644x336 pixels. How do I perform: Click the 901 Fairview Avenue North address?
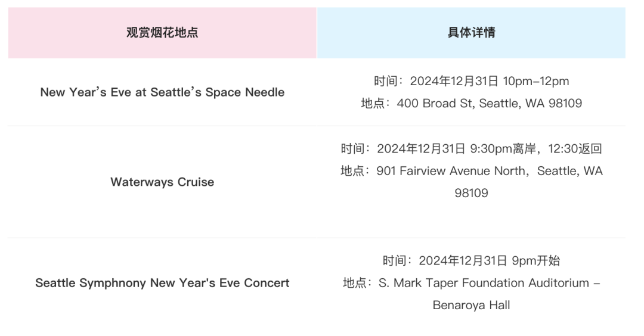(x=451, y=170)
